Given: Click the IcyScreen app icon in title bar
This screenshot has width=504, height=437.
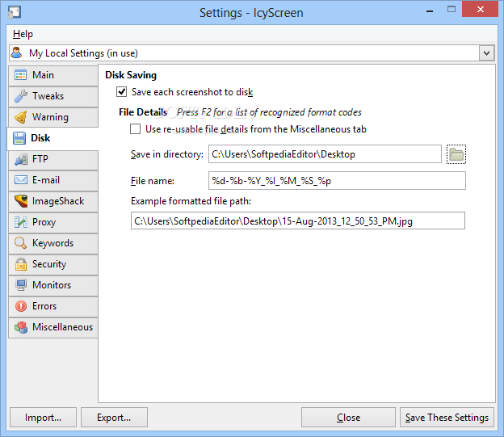Looking at the screenshot, I should (15, 12).
